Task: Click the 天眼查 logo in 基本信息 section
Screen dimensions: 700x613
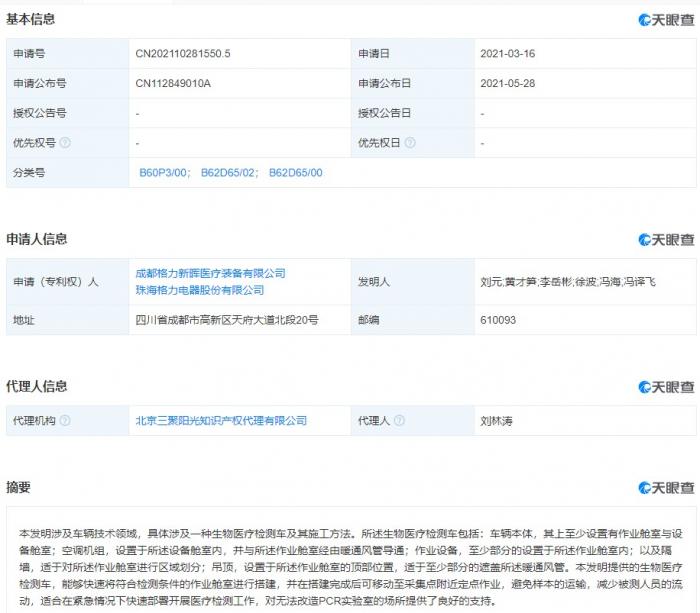Action: click(666, 20)
